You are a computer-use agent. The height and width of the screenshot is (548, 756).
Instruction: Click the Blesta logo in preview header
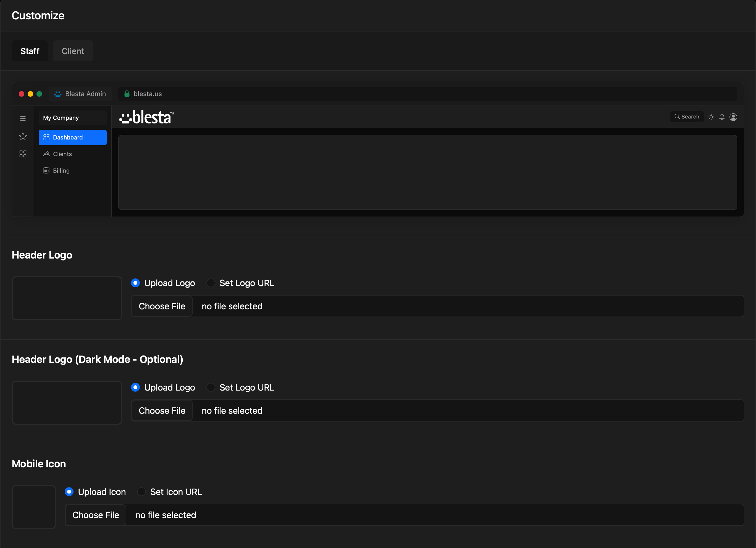(x=146, y=117)
